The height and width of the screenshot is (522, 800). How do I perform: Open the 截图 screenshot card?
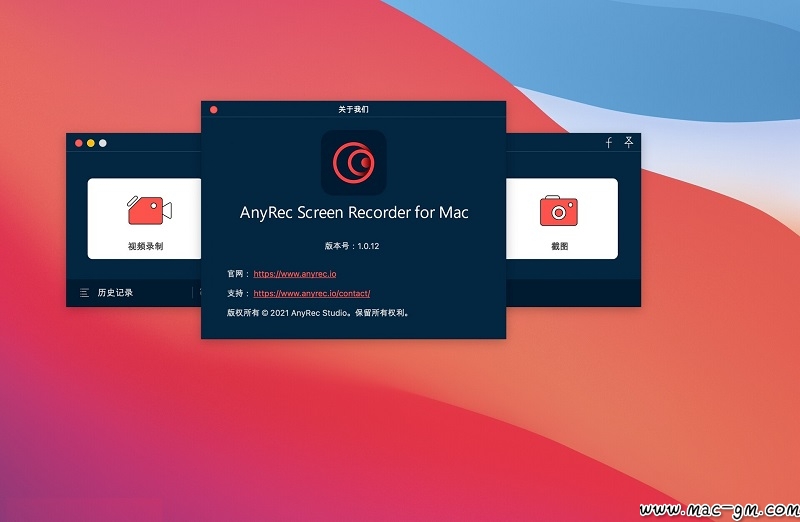coord(562,218)
